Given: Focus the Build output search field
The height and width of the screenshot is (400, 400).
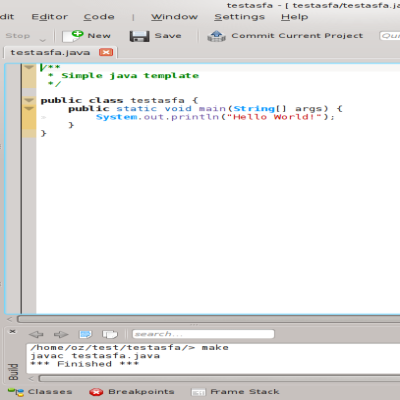Looking at the screenshot, I should (x=203, y=334).
